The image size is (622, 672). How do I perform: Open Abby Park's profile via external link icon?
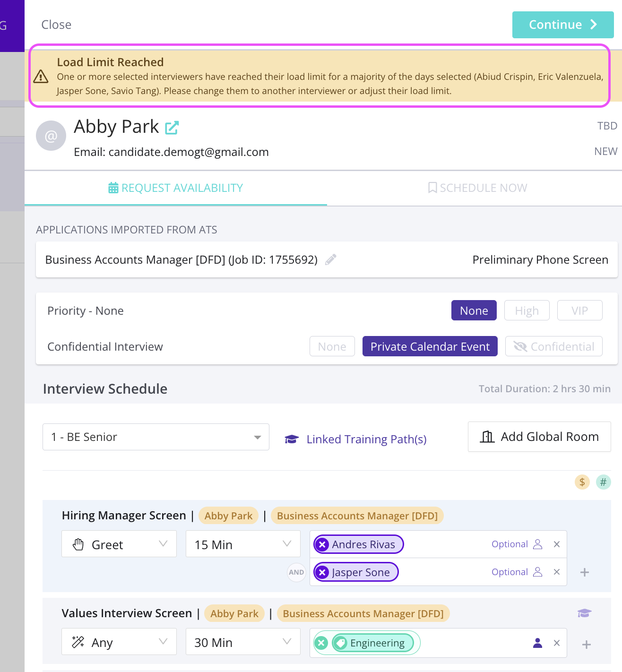click(172, 127)
